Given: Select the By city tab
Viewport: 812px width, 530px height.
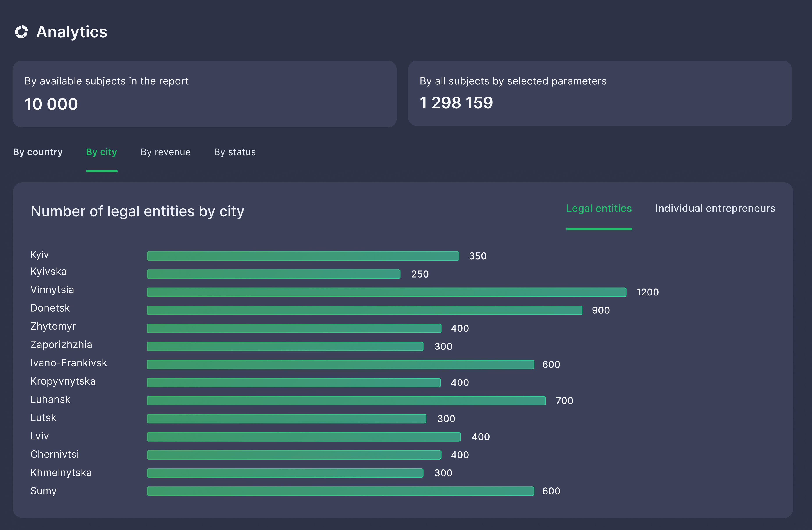Looking at the screenshot, I should (x=101, y=152).
